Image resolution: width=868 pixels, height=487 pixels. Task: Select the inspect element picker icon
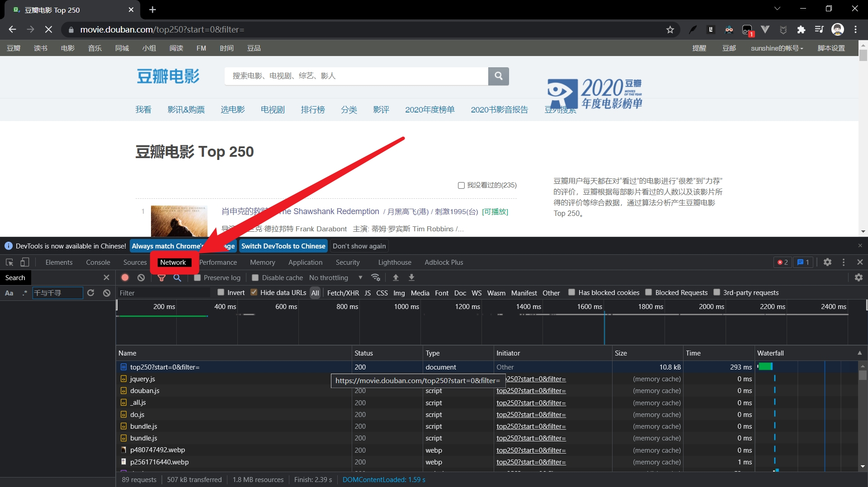tap(9, 262)
